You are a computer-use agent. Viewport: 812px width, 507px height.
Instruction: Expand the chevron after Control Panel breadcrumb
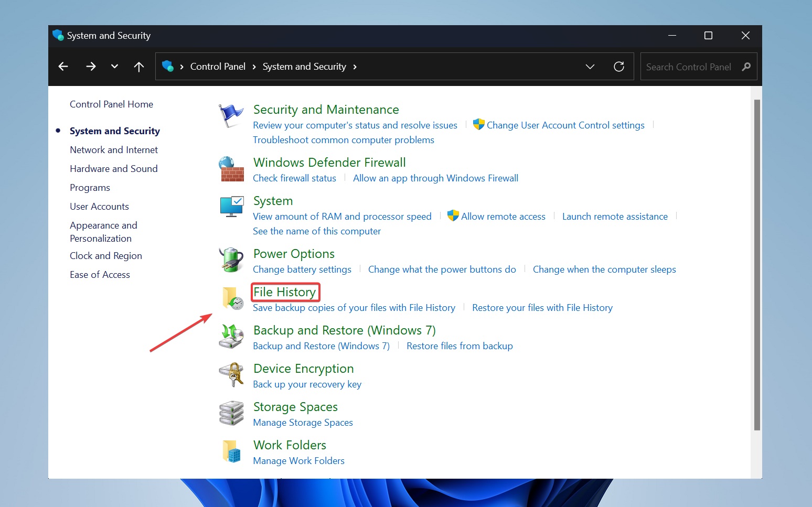254,67
